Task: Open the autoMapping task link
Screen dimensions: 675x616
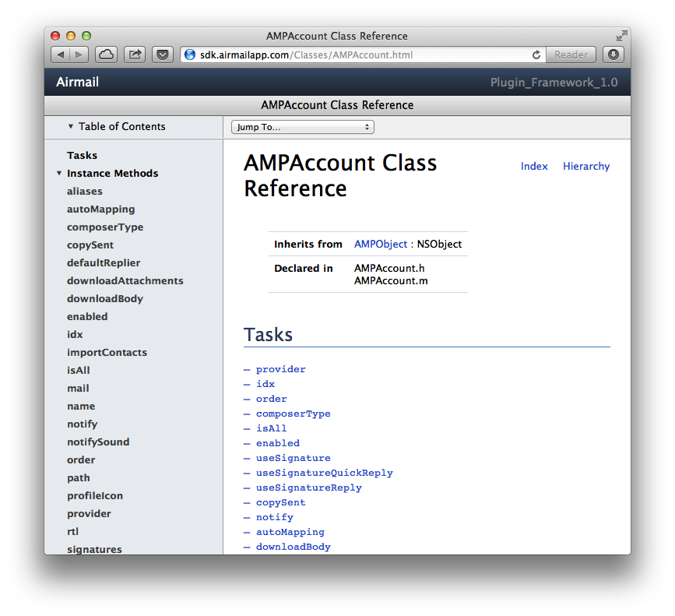Action: pos(290,532)
